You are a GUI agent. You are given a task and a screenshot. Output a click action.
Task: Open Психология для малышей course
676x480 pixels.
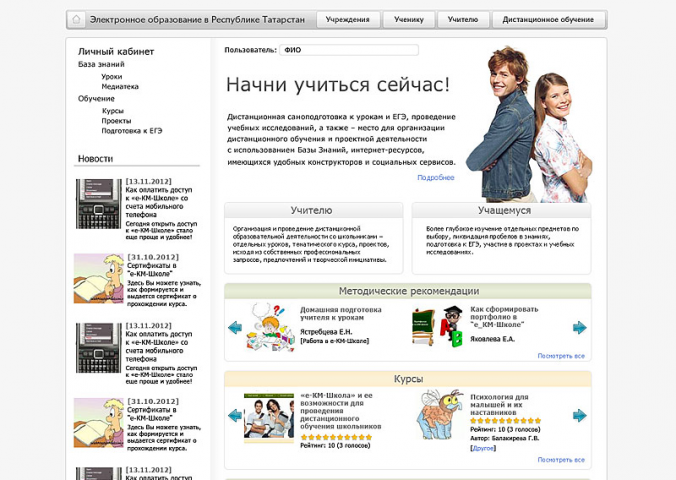499,405
